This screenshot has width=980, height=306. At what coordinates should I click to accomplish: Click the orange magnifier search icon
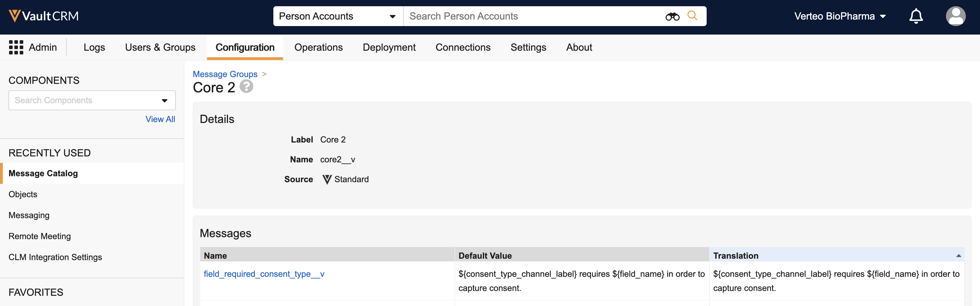[x=692, y=16]
